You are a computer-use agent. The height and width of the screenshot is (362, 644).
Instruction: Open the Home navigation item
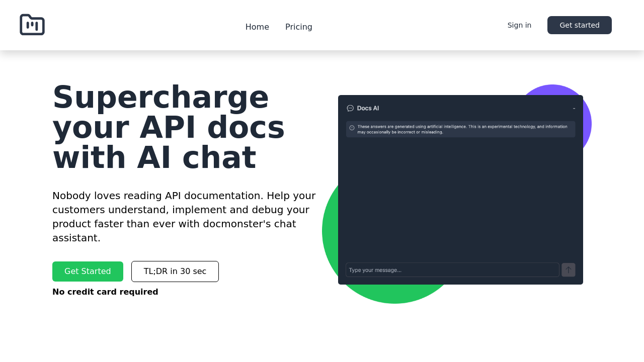pyautogui.click(x=257, y=26)
